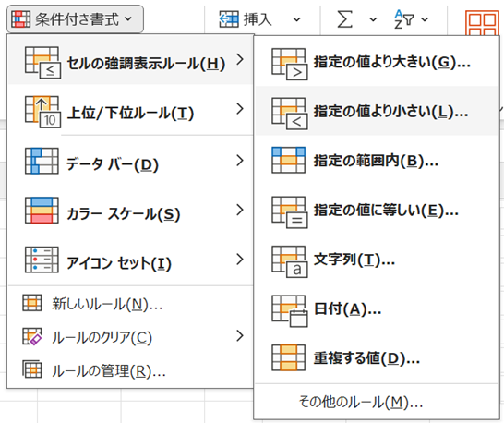The image size is (504, 423).
Task: Click the データ バー icon
Action: (x=42, y=161)
